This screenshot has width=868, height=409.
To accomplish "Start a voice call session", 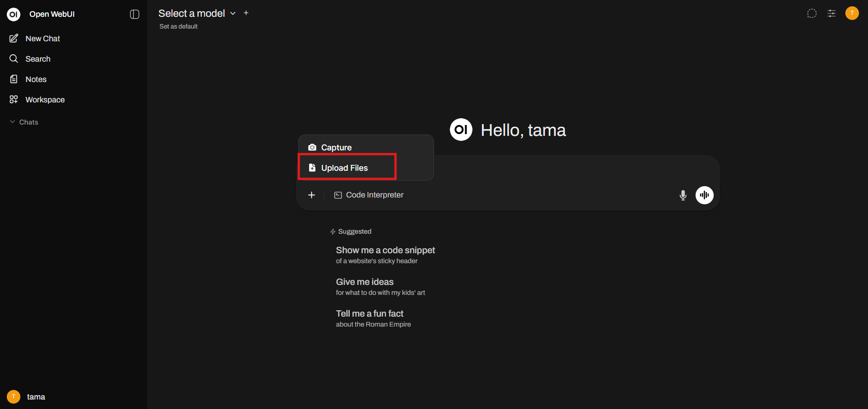I will pyautogui.click(x=704, y=195).
